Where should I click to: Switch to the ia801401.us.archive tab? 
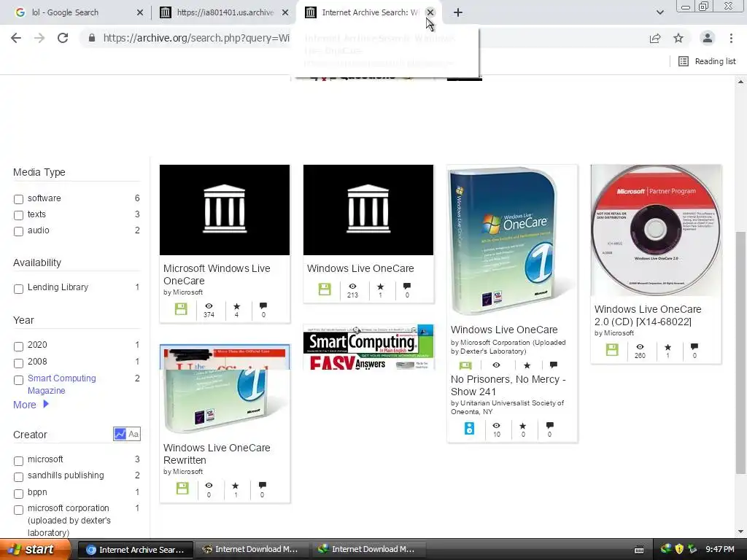[225, 12]
